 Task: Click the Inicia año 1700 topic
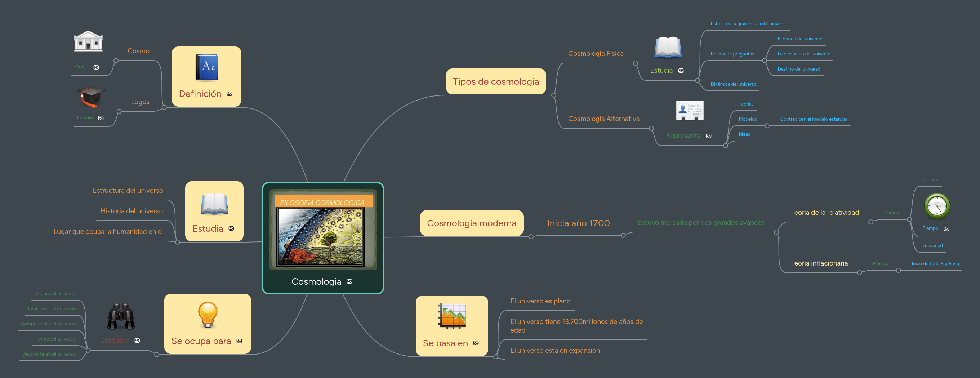(x=578, y=223)
